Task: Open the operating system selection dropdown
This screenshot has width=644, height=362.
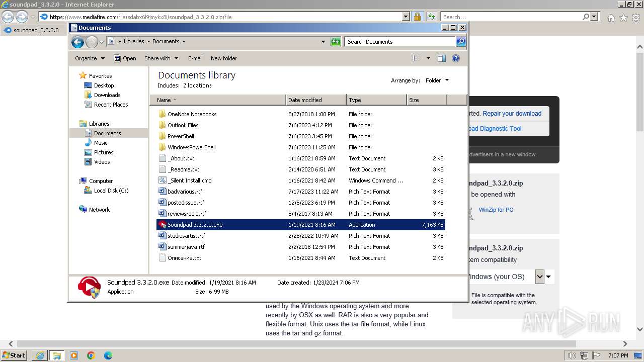Action: coord(540,277)
